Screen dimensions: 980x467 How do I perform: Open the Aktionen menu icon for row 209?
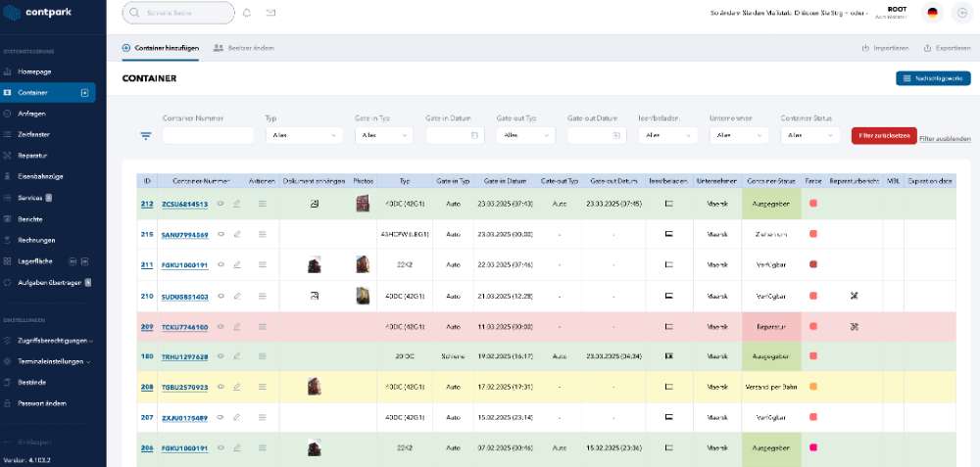pyautogui.click(x=263, y=327)
